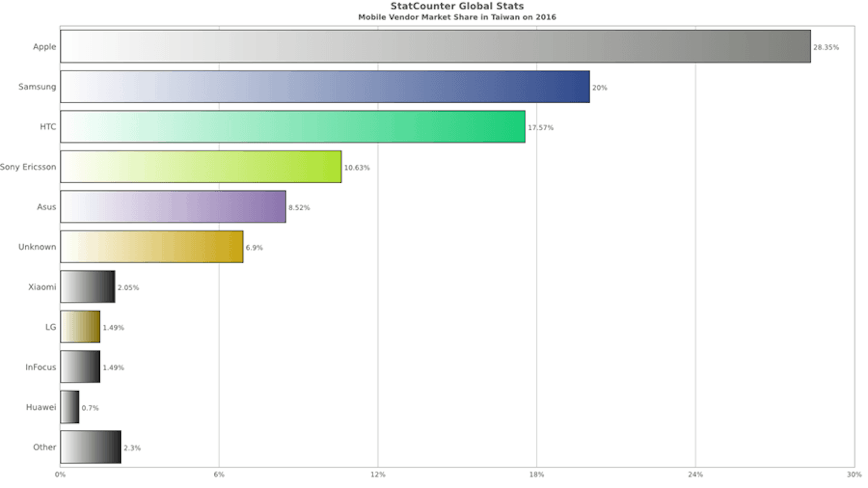Select the Sony Ericsson bar
Image resolution: width=868 pixels, height=488 pixels.
coord(201,167)
